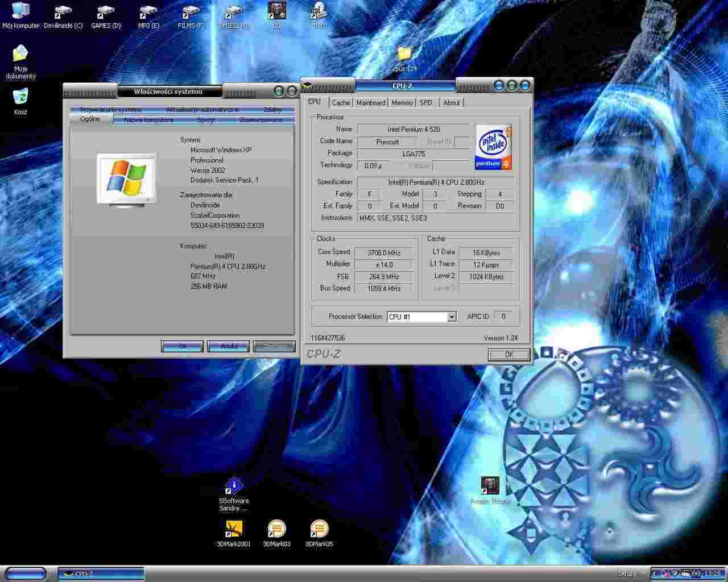
Task: Click the Dodatek Service Pack 1 text
Action: point(224,180)
